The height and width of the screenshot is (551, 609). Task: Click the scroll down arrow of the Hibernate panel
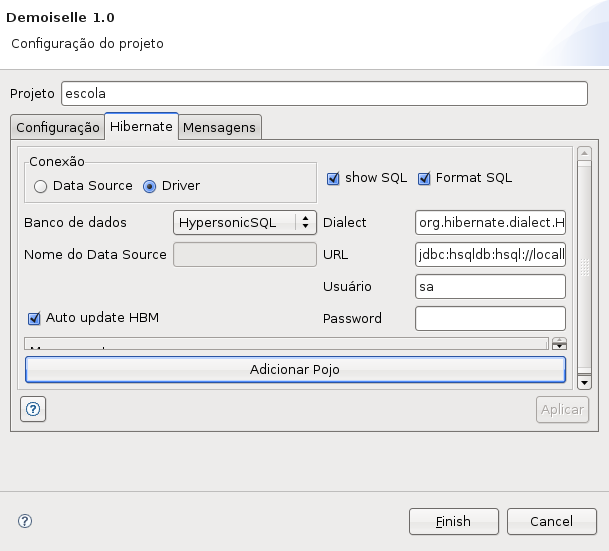pyautogui.click(x=584, y=382)
